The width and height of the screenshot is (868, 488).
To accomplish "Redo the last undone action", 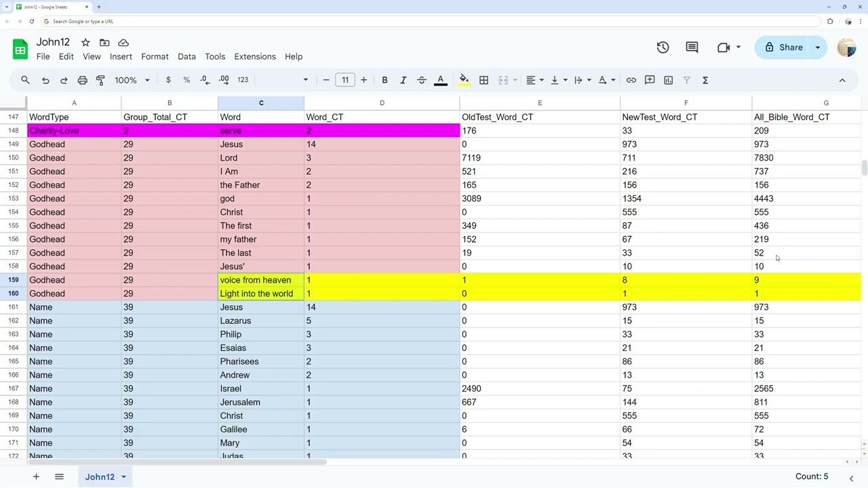I will coord(64,80).
